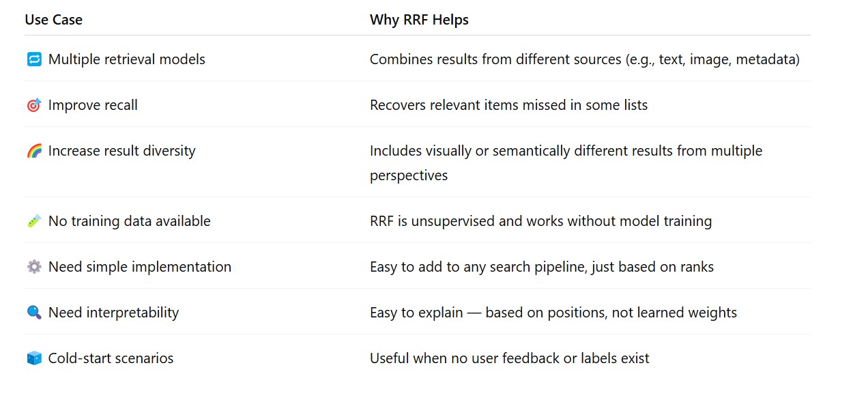Click the 'No training data available' label

129,221
